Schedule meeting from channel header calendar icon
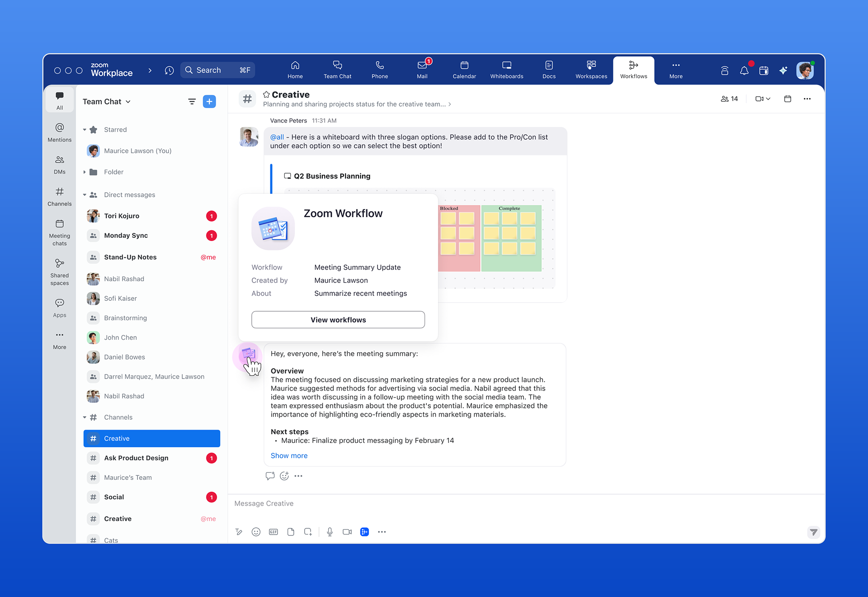 click(788, 99)
